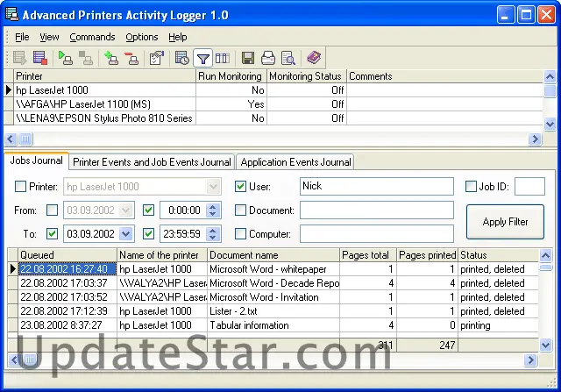The height and width of the screenshot is (392, 561).
Task: Enable the Computer filter checkbox
Action: (x=240, y=234)
